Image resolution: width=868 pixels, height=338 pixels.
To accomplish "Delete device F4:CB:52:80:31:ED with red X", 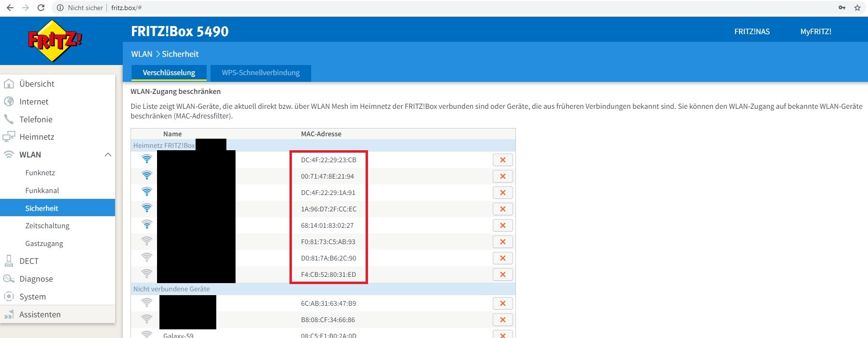I will coord(503,274).
